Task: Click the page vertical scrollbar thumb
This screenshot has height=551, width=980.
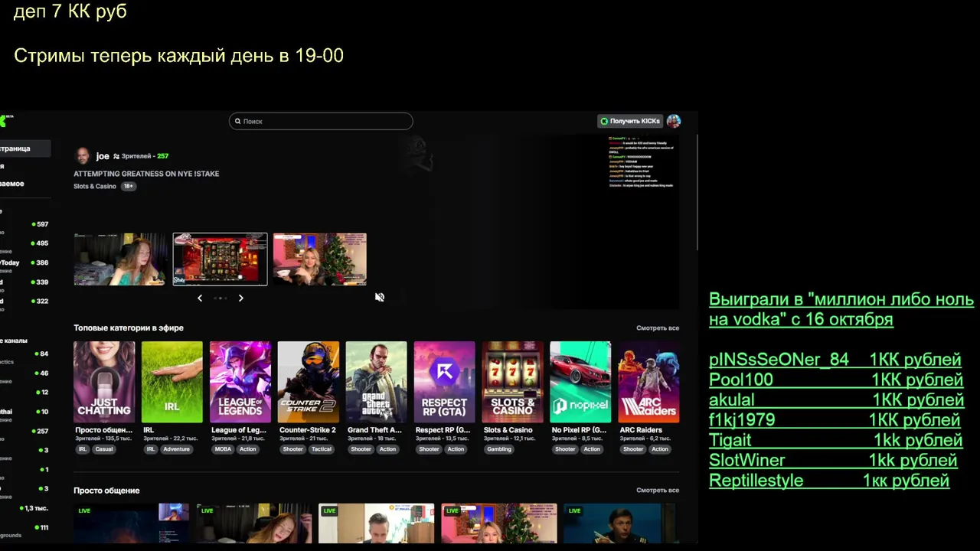Action: click(697, 191)
